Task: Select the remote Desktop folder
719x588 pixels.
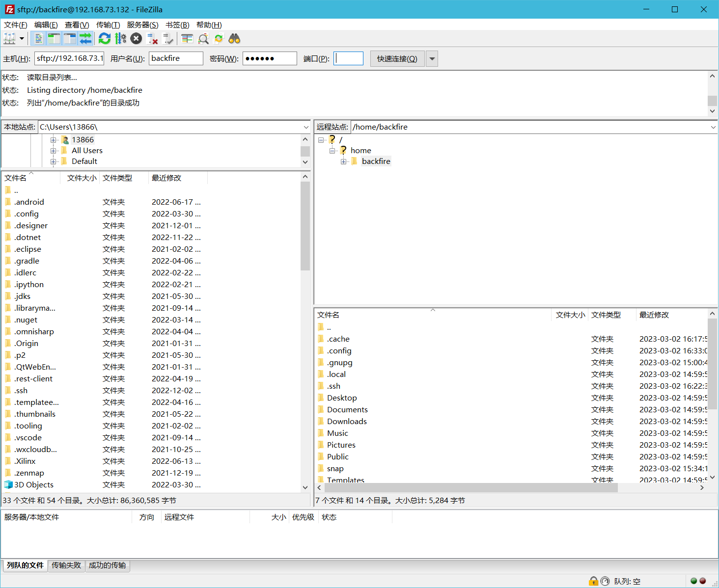Action: pos(342,398)
